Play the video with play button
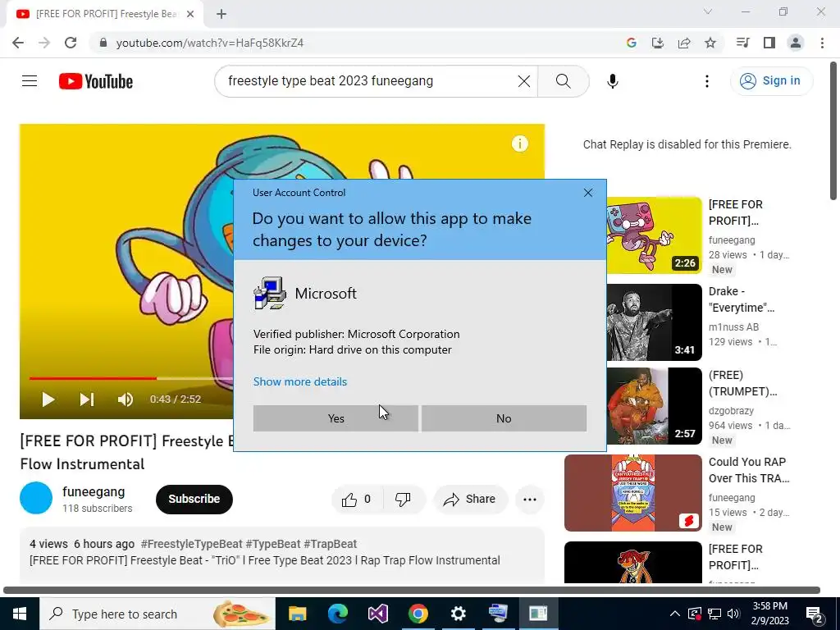840x630 pixels. tap(48, 399)
